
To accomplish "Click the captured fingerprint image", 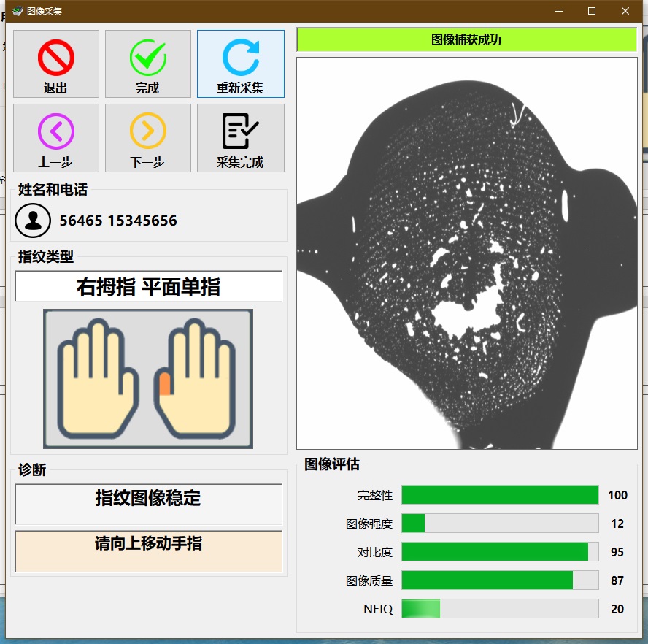I will tap(466, 253).
